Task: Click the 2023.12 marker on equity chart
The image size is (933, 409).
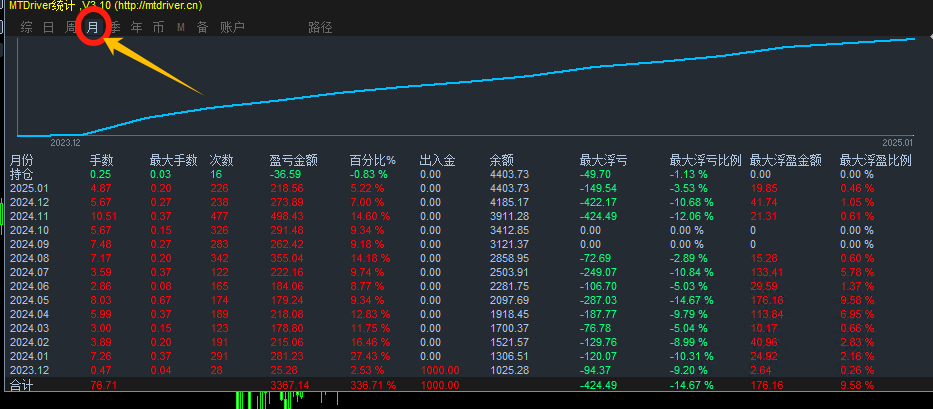Action: point(64,143)
